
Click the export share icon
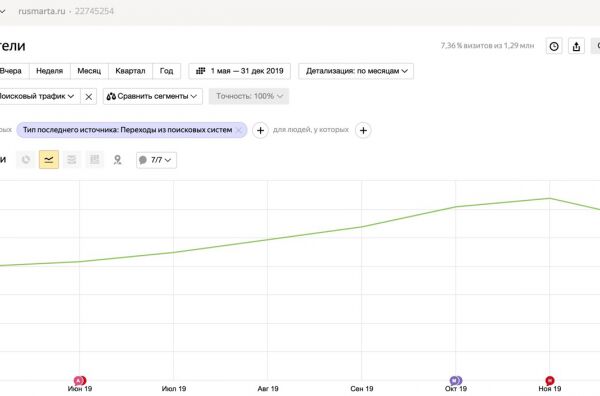coord(576,46)
